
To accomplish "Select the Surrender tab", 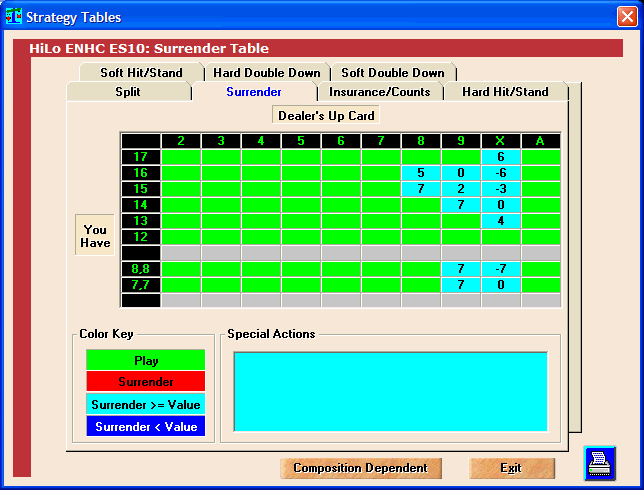I will tap(254, 92).
